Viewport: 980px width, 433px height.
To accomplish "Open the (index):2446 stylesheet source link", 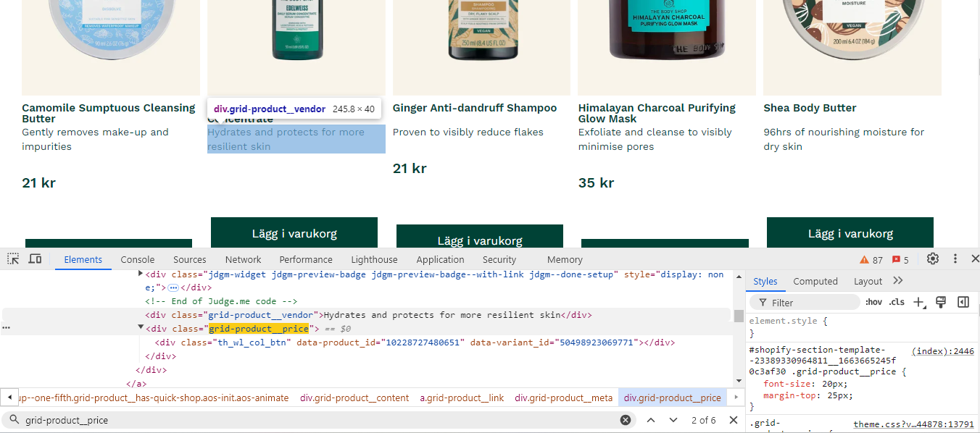I will point(942,351).
